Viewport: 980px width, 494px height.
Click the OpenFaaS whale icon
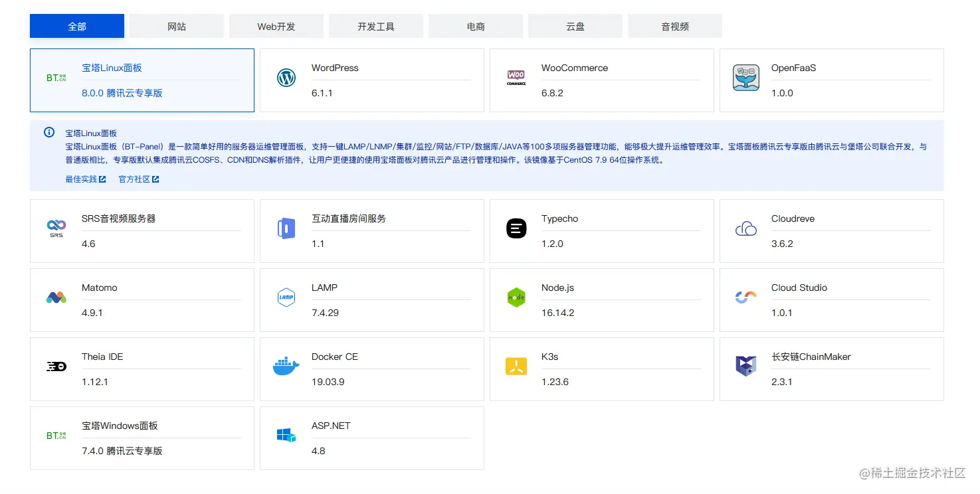[746, 78]
